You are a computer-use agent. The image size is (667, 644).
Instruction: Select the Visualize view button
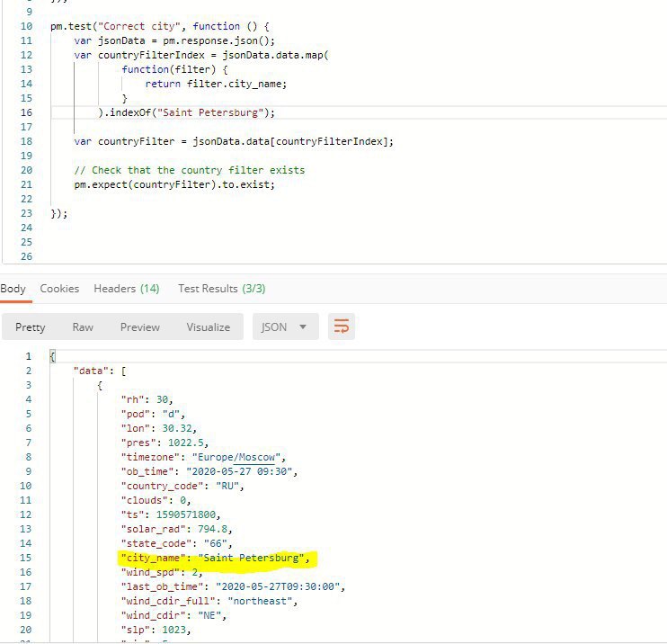(208, 326)
